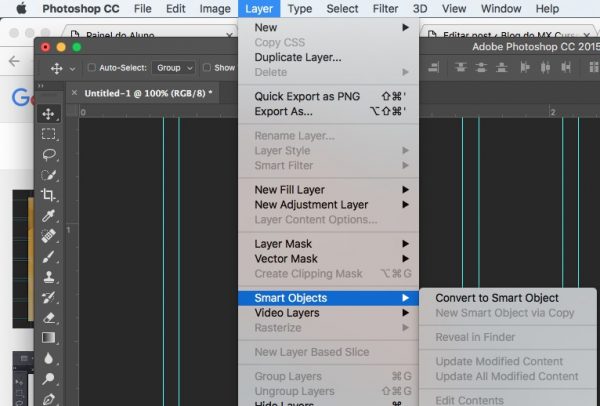Screen dimensions: 600x406
Task: Expand the Vector Mask submenu
Action: tap(328, 259)
